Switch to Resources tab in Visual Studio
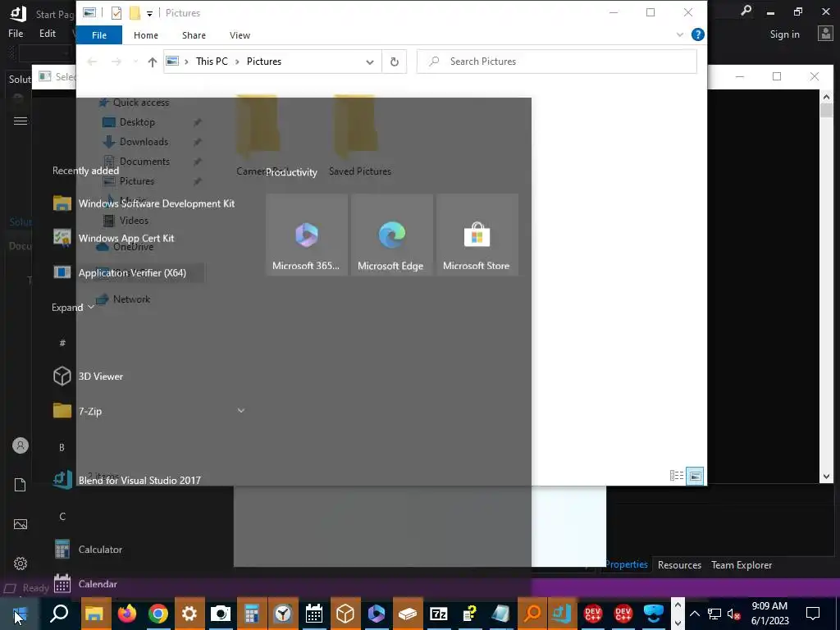The image size is (840, 630). (679, 564)
